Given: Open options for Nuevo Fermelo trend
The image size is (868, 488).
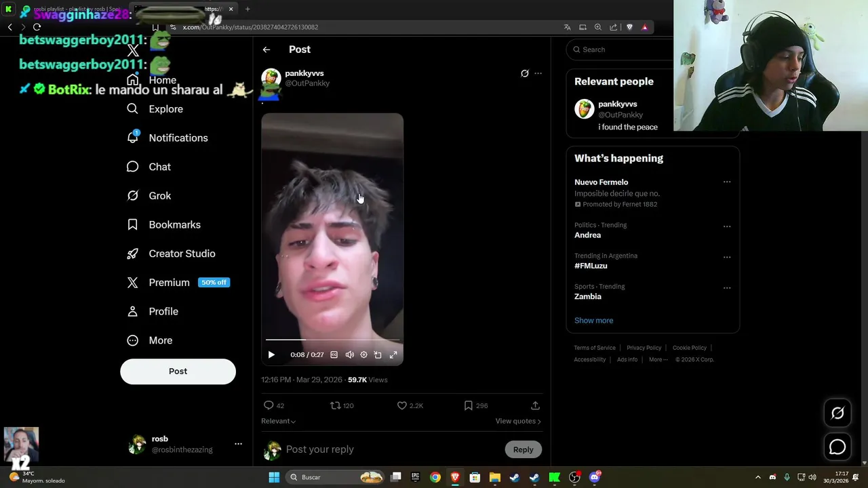Looking at the screenshot, I should 727,182.
